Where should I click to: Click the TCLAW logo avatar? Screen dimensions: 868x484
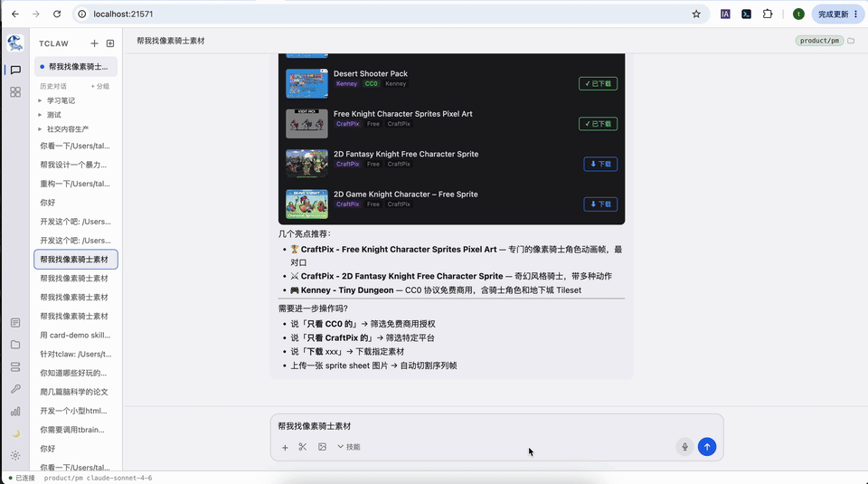(15, 43)
